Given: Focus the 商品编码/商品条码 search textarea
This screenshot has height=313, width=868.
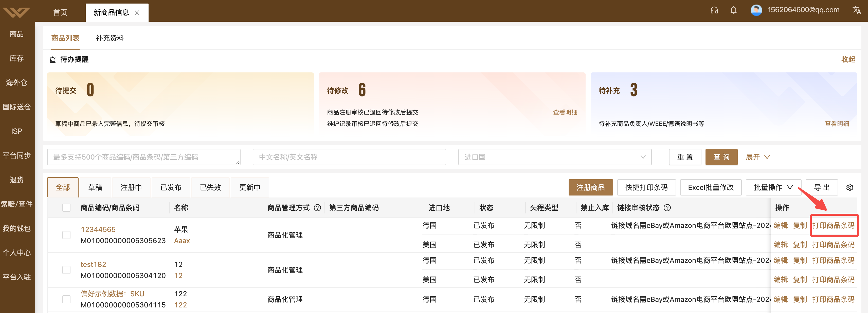Looking at the screenshot, I should (x=144, y=157).
